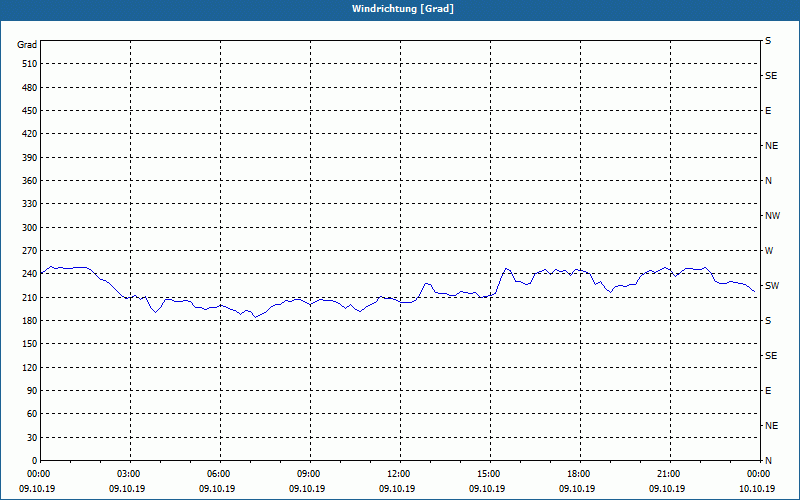Image resolution: width=800 pixels, height=500 pixels.
Task: Click the blue line dip after 07:00
Action: pyautogui.click(x=256, y=317)
